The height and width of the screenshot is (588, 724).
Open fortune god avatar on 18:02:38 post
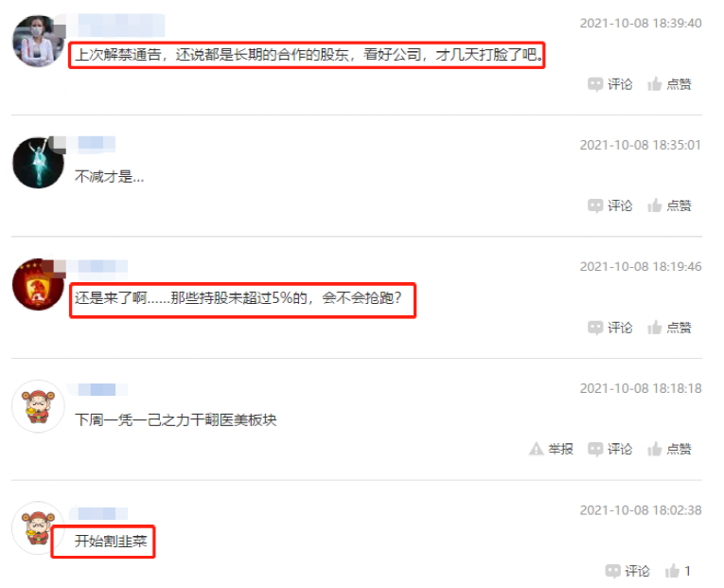[x=38, y=528]
